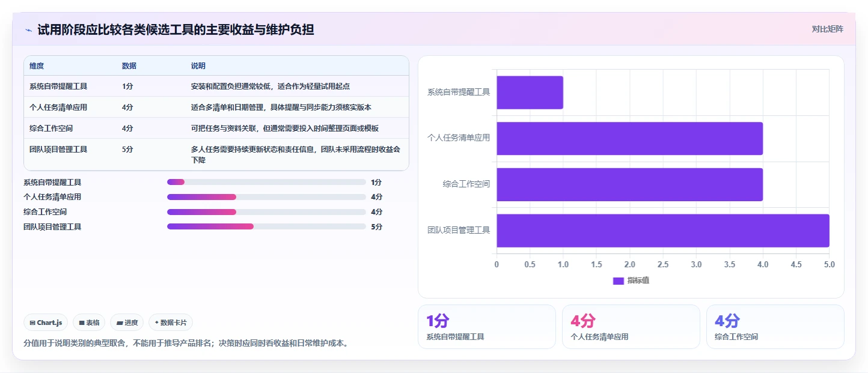Click the lightning icon beside the title
This screenshot has height=373, width=868.
(28, 29)
